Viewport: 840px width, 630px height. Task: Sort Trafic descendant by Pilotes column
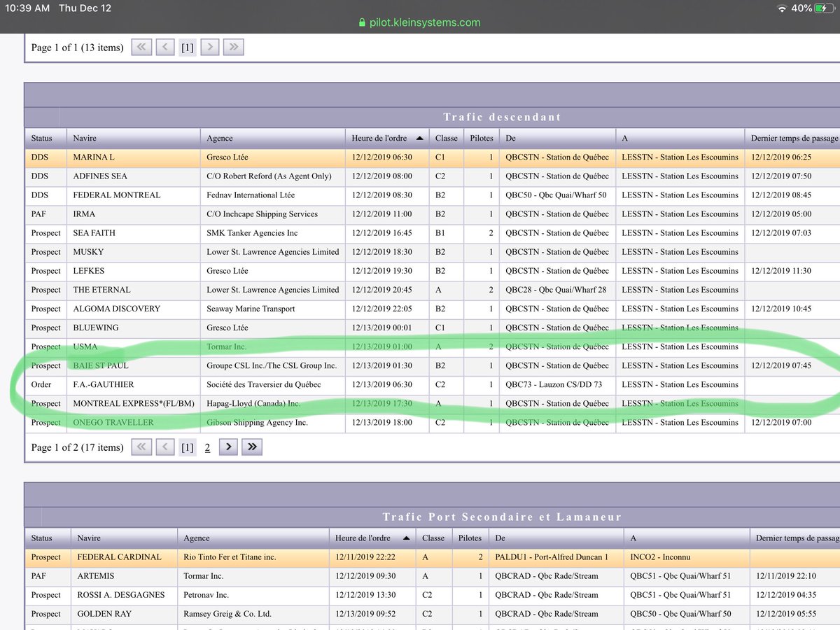tap(482, 139)
